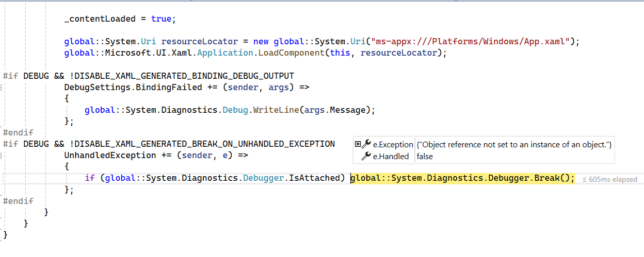The height and width of the screenshot is (257, 644).
Task: Select the e.Handled name in datatip
Action: pos(391,156)
